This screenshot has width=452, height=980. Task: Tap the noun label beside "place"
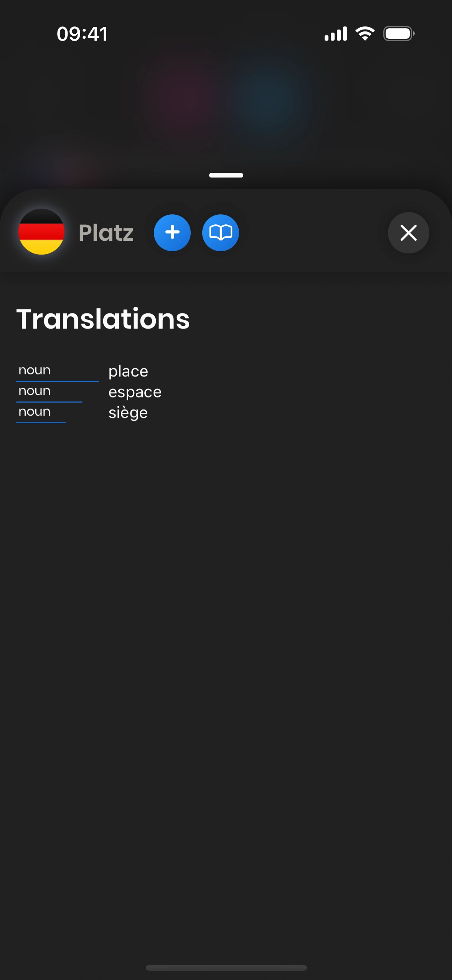coord(35,370)
